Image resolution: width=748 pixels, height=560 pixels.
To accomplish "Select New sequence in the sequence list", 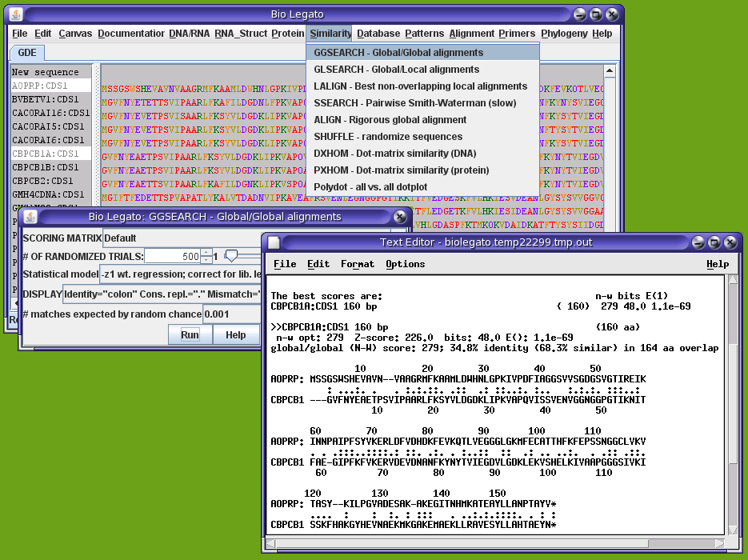I will point(51,72).
